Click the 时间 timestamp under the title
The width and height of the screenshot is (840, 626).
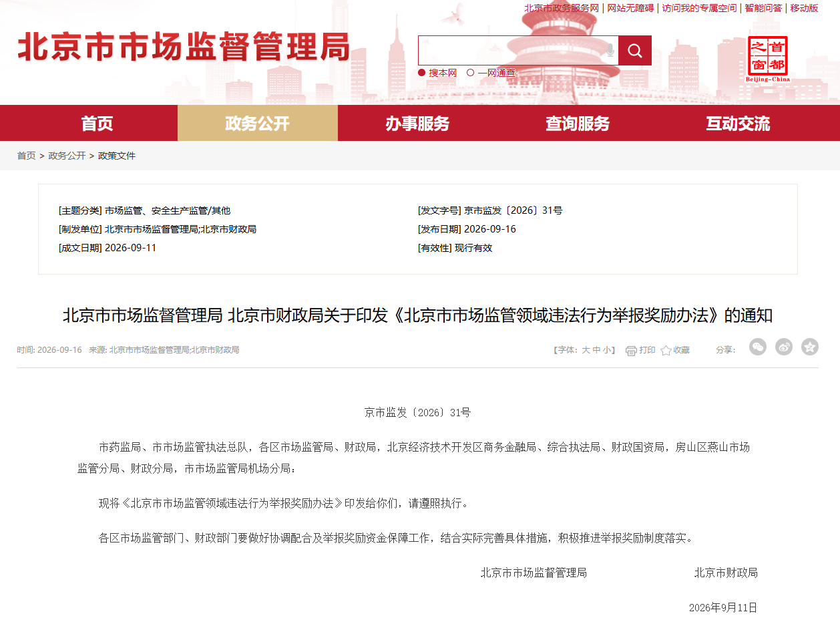(49, 350)
